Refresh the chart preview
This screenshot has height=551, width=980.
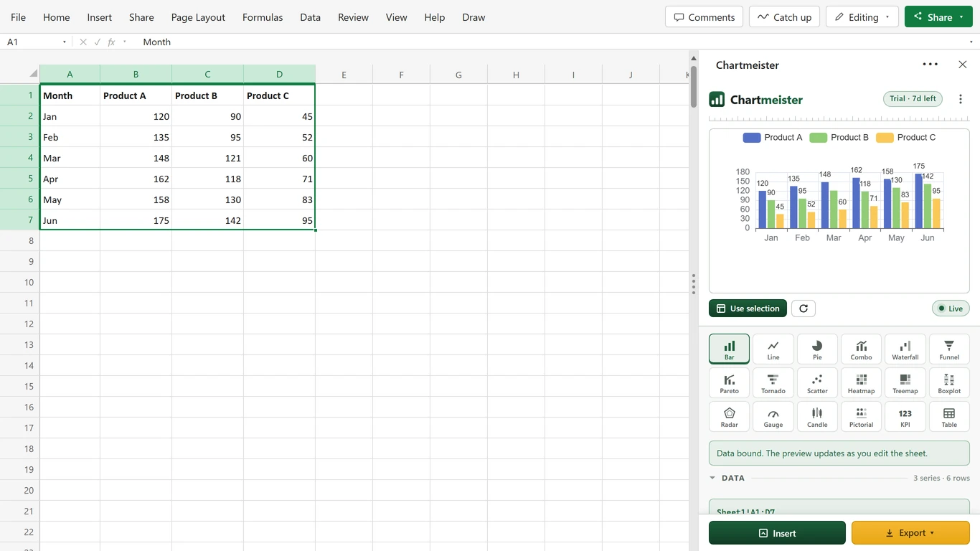pos(804,309)
